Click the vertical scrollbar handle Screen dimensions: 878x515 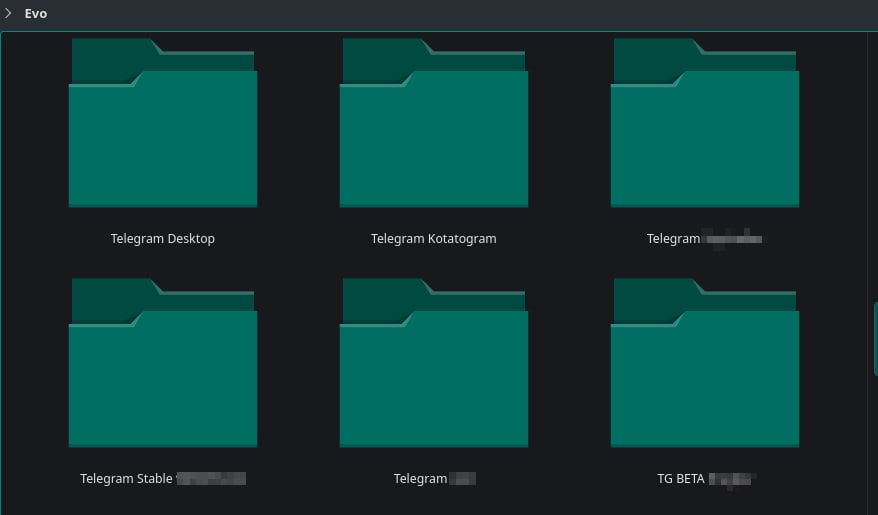coord(875,339)
